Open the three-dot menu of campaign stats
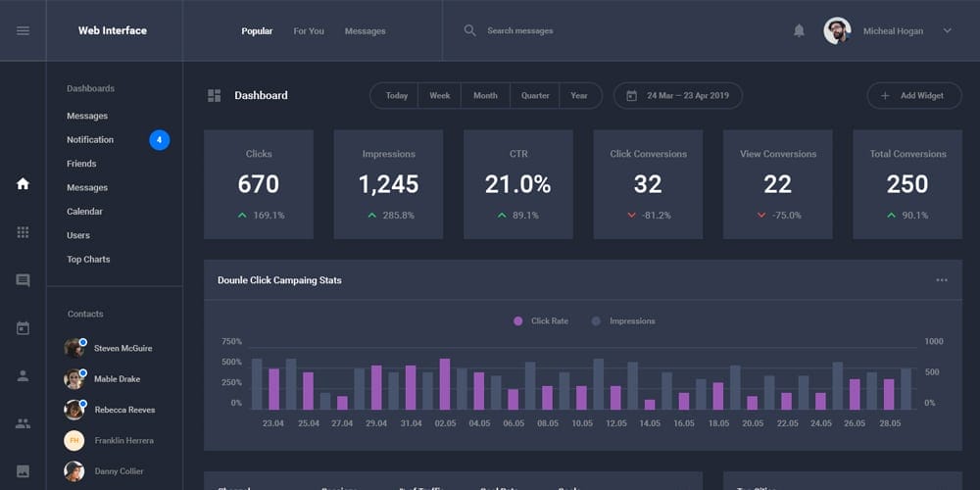The image size is (980, 490). (x=942, y=280)
